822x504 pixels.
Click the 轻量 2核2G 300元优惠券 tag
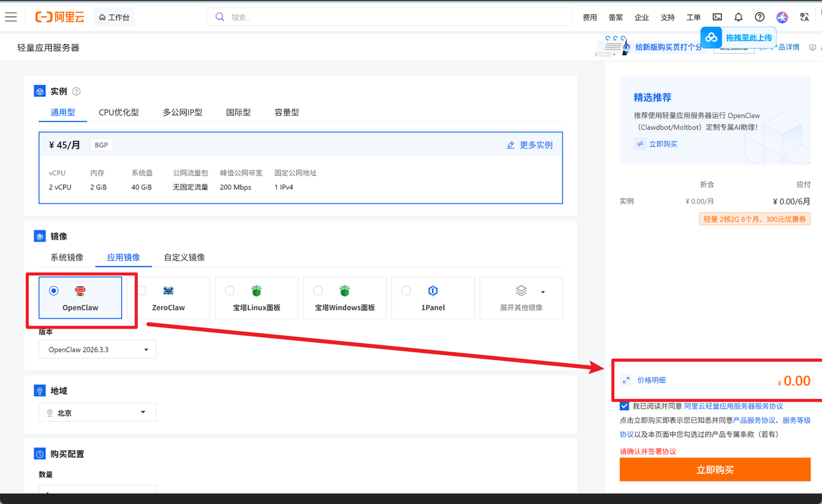click(x=755, y=219)
